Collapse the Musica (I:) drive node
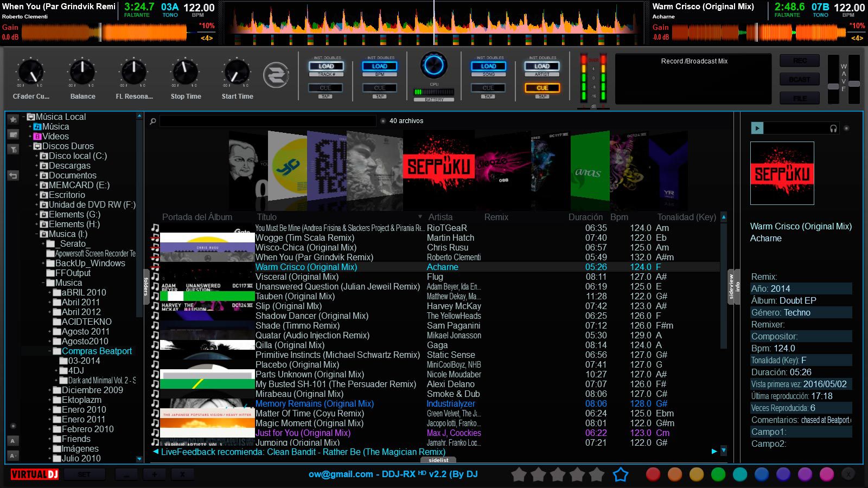The image size is (868, 488). [x=37, y=234]
